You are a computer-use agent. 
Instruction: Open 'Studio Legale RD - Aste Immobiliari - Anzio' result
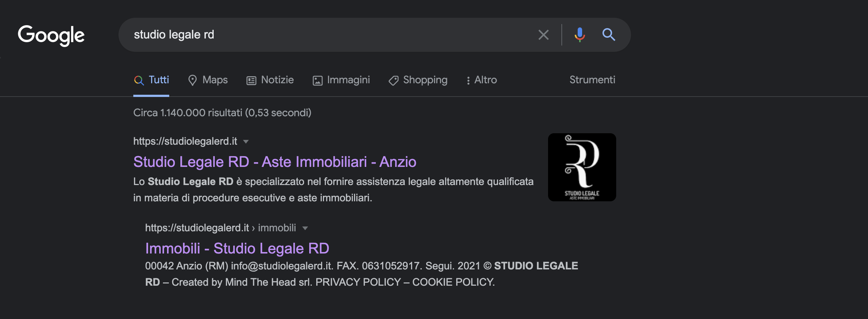(275, 162)
